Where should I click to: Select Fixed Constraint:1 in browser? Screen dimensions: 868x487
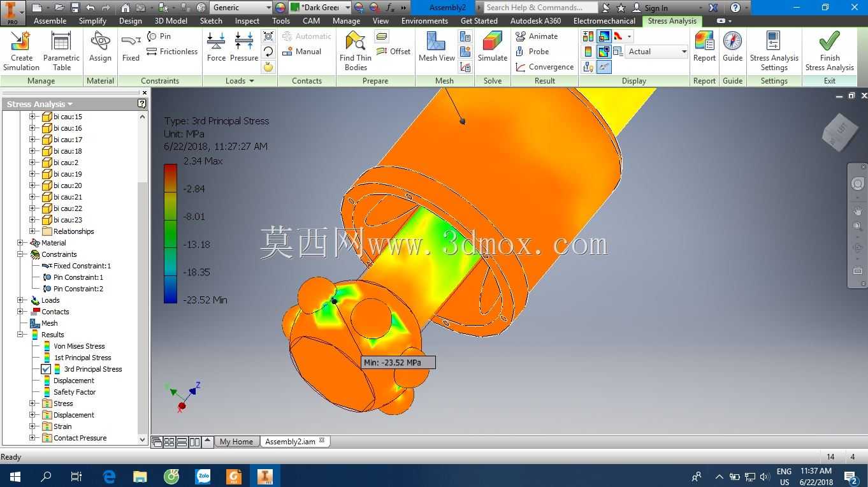click(x=82, y=266)
